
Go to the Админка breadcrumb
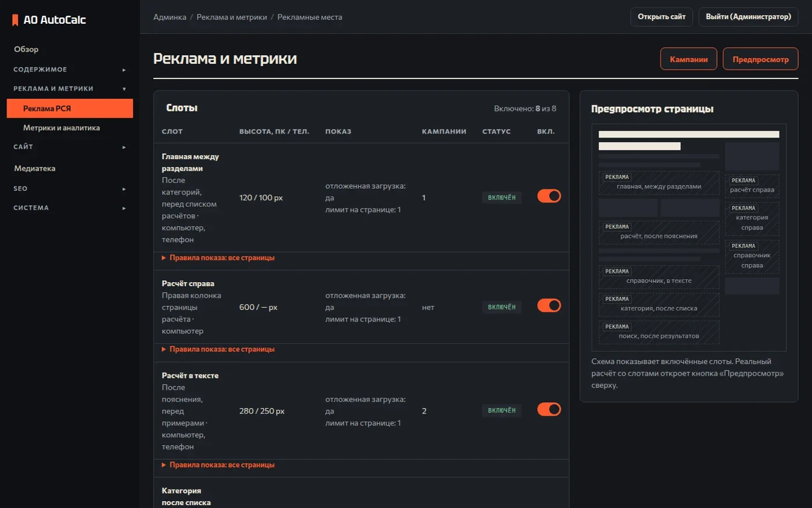[x=170, y=17]
